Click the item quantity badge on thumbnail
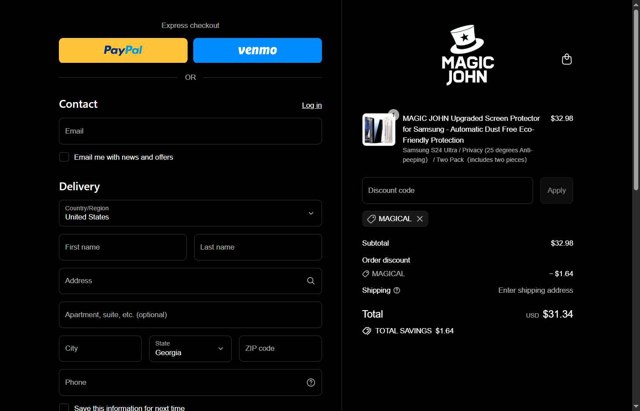The height and width of the screenshot is (411, 640). pos(393,114)
